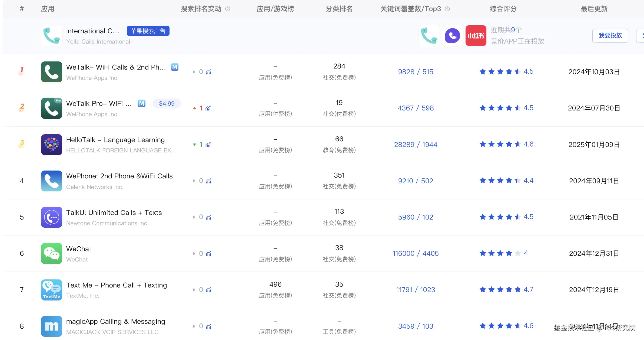Click the WeChat app icon

click(51, 254)
